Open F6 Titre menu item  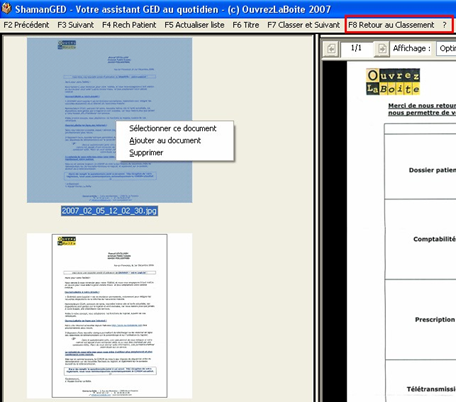(246, 25)
